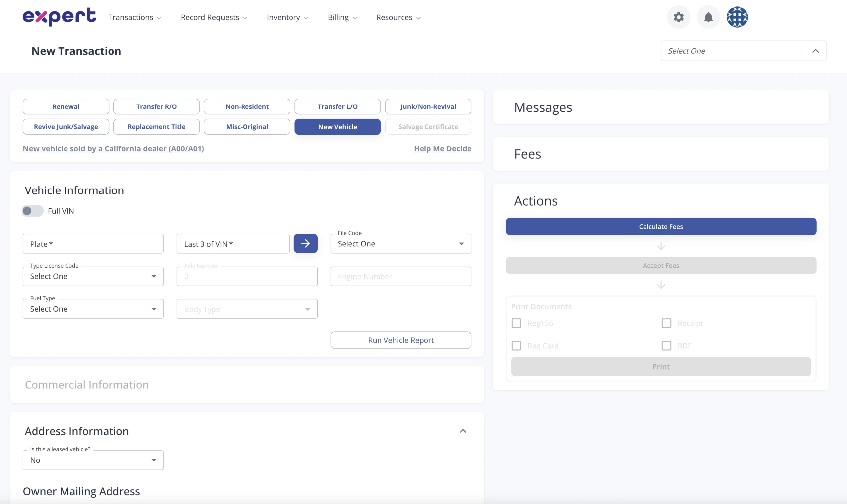Open the Billing menu
847x504 pixels.
(342, 17)
